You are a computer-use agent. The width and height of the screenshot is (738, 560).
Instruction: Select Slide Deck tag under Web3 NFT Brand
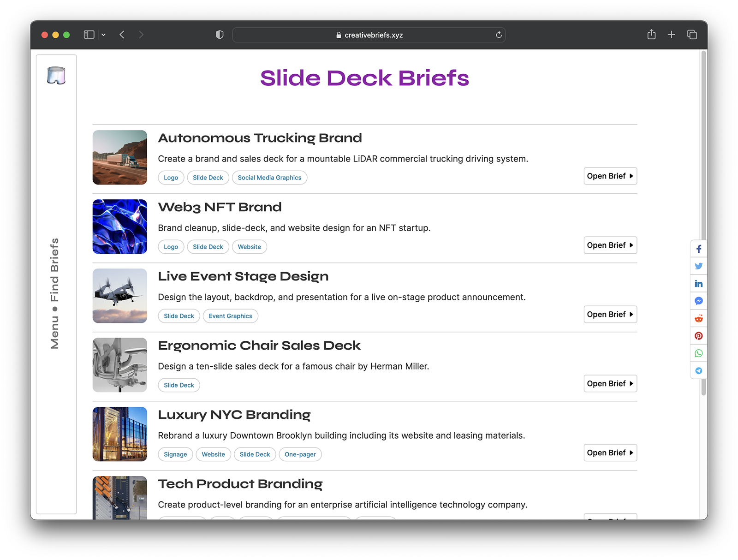[208, 247]
